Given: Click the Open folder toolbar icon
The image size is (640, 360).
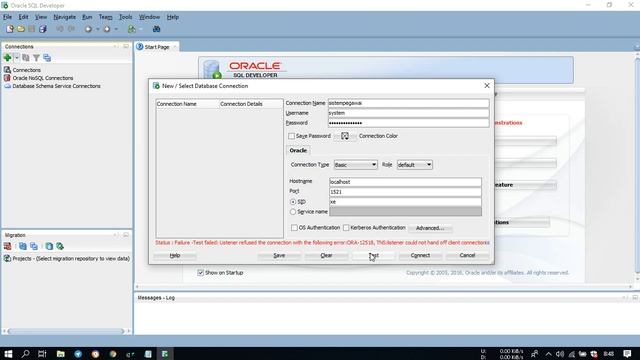Looking at the screenshot, I should [20, 29].
